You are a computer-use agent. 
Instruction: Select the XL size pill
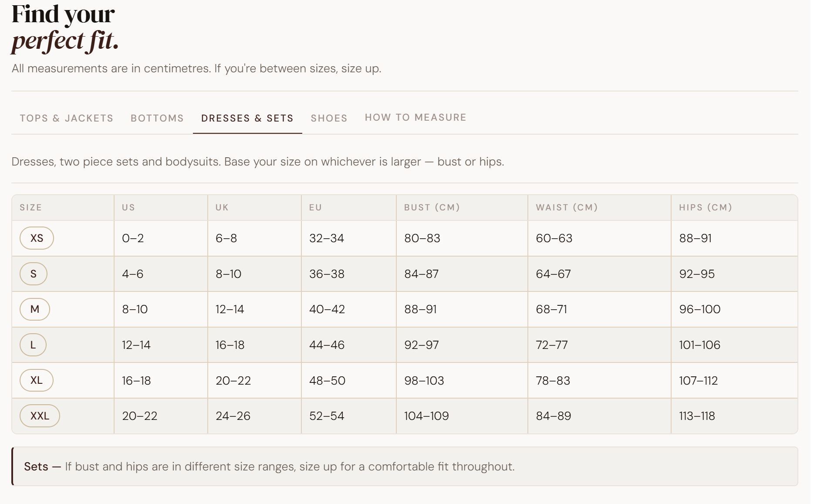click(37, 380)
